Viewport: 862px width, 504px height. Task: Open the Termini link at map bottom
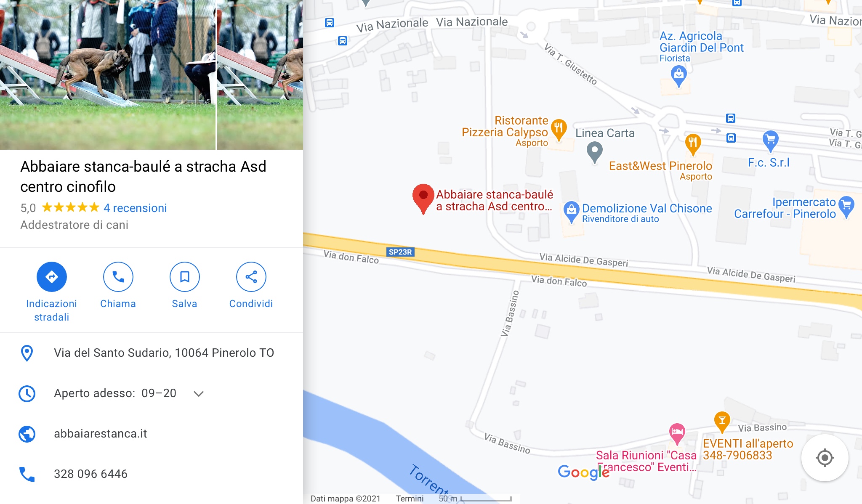[410, 499]
